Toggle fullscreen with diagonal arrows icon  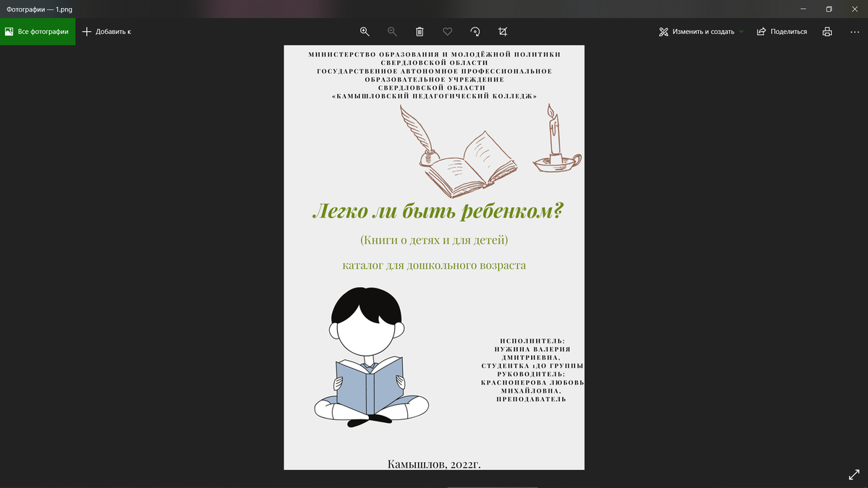854,474
